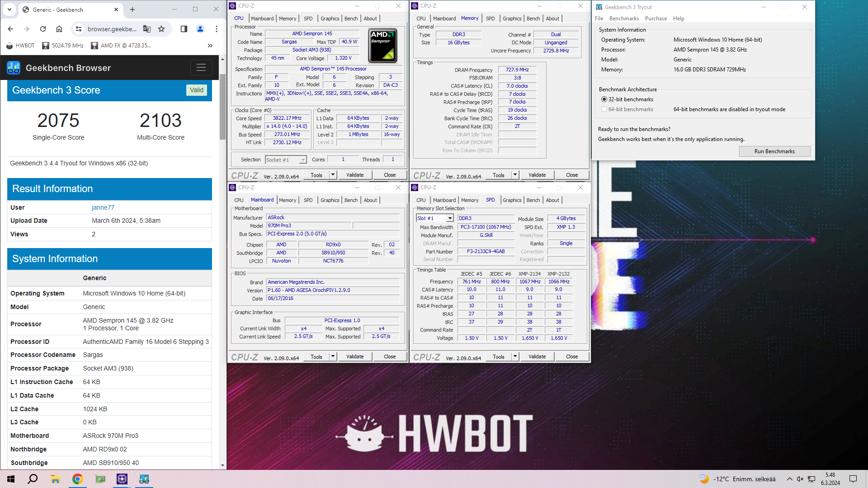The height and width of the screenshot is (488, 868).
Task: Select 32-bit benchmarks radio button
Action: click(604, 99)
